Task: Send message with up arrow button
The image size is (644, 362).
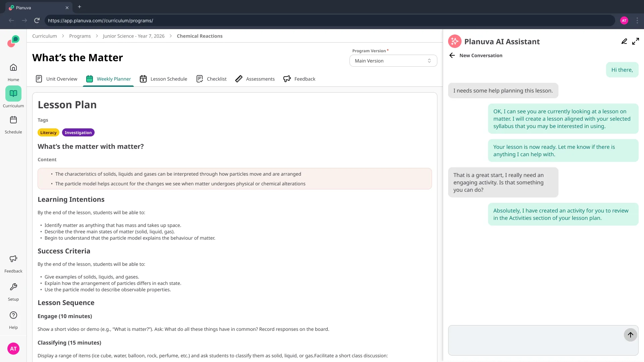Action: 630,335
